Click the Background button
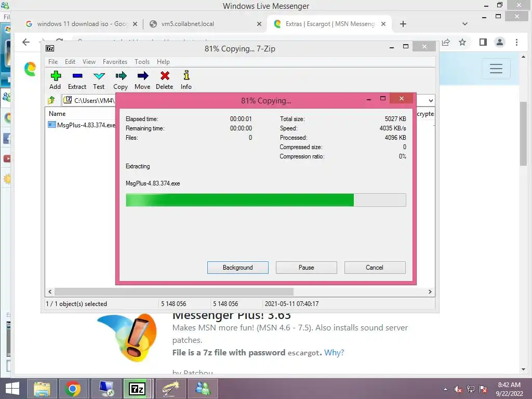The width and height of the screenshot is (532, 399). [238, 268]
